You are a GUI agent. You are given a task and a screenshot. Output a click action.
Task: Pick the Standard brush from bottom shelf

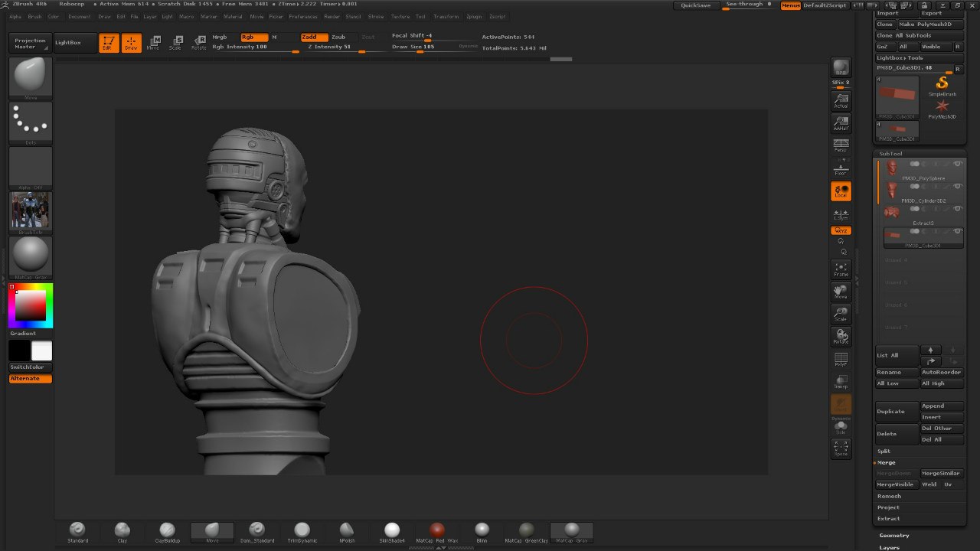[x=77, y=532]
